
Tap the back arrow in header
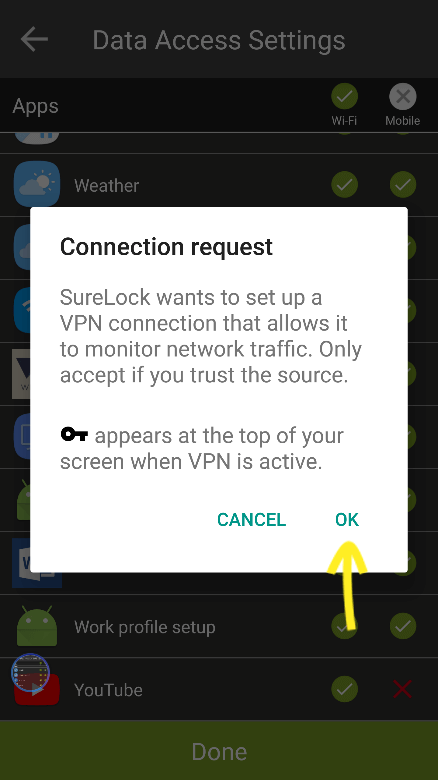click(34, 39)
